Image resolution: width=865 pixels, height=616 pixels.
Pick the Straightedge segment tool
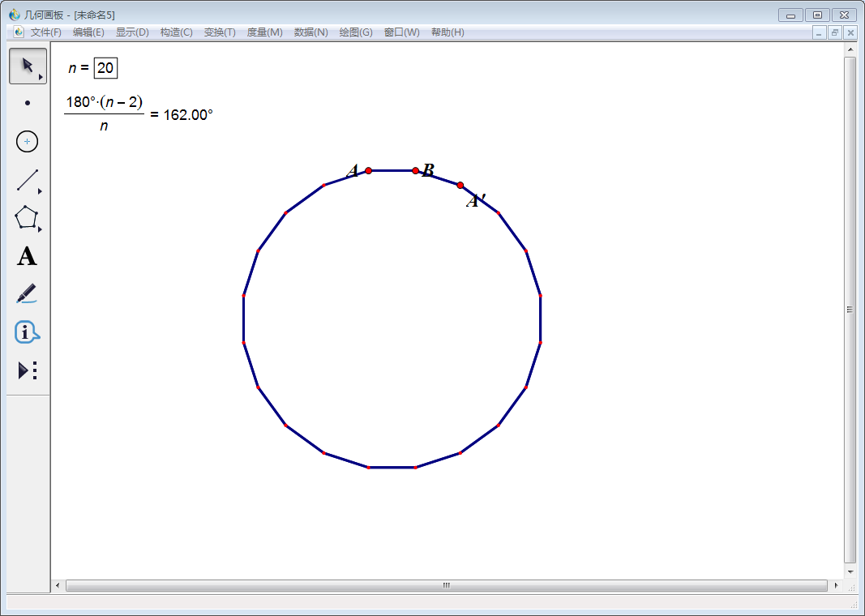27,180
